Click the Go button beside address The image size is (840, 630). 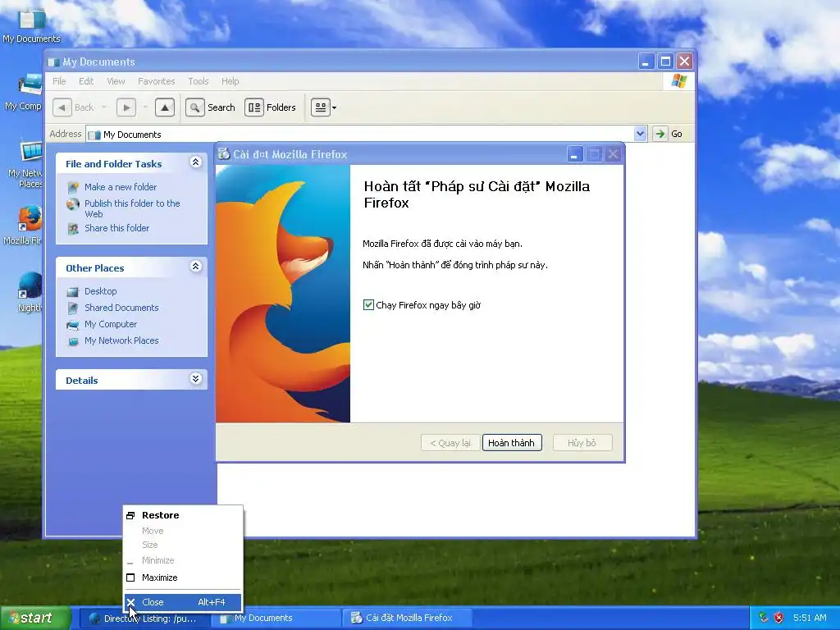click(x=668, y=134)
